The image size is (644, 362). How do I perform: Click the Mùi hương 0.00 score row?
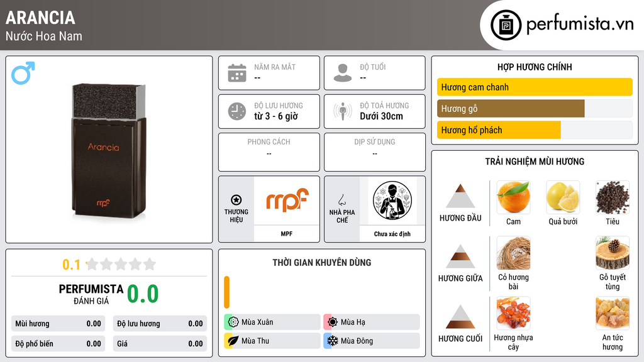click(58, 324)
